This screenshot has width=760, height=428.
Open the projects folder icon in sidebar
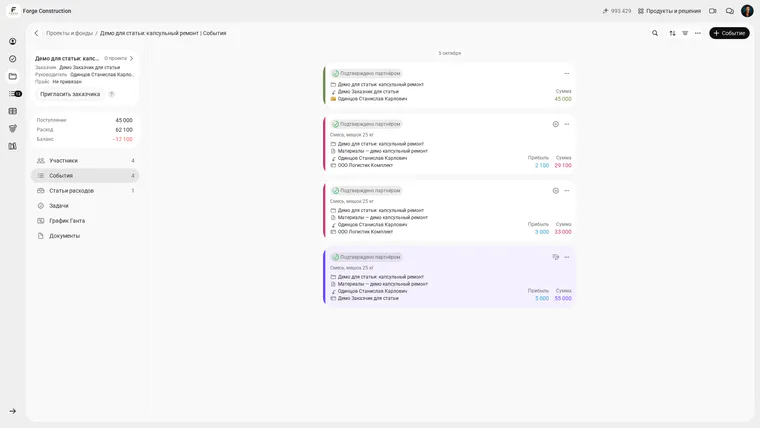(x=13, y=76)
